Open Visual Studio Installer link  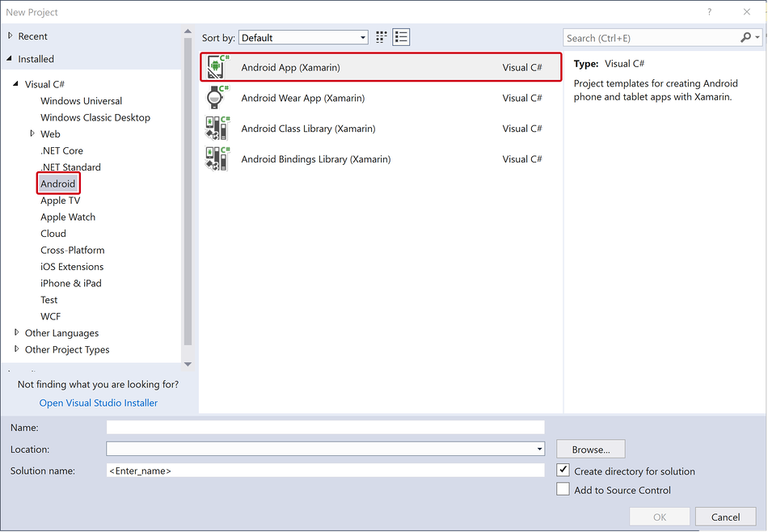tap(99, 403)
